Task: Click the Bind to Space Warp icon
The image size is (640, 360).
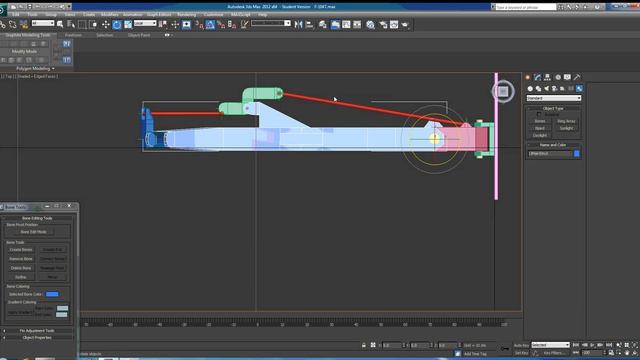Action: point(24,24)
